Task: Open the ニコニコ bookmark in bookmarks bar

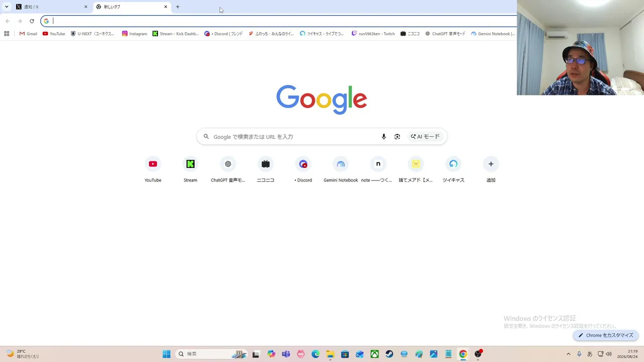Action: (410, 34)
